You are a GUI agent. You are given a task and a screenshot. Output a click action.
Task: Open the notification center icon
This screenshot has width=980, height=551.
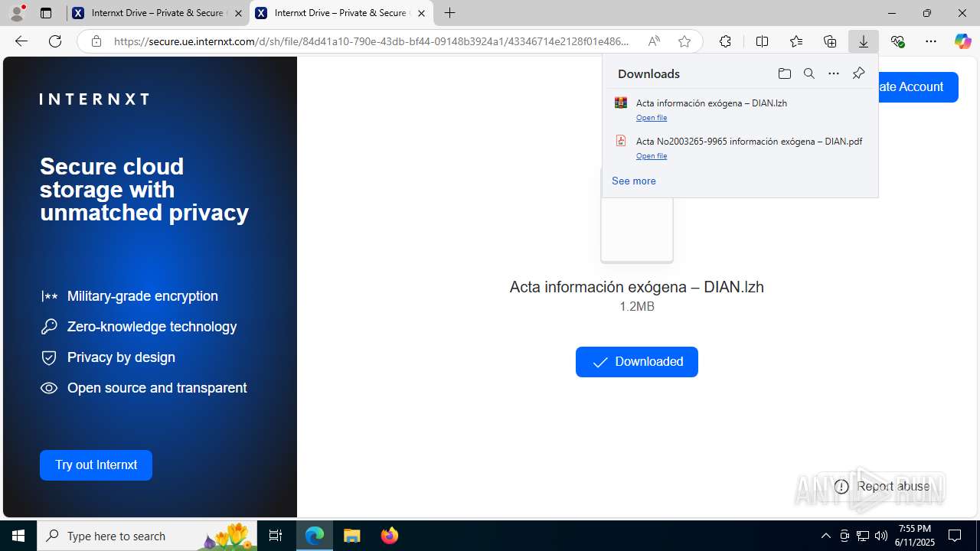tap(955, 536)
